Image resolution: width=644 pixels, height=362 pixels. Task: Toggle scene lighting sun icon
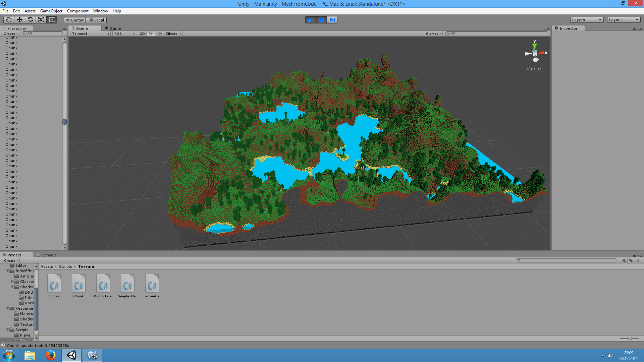coord(151,34)
